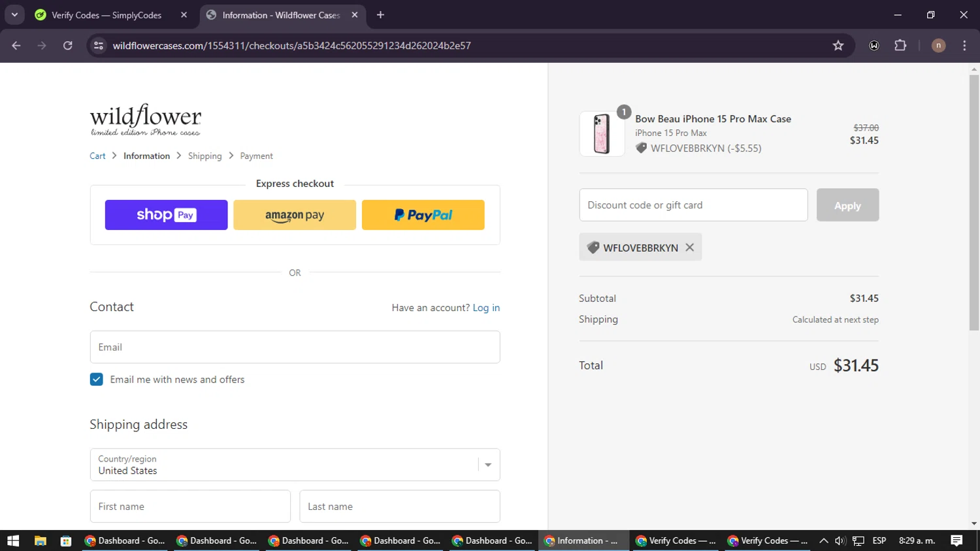Open the Chrome profile avatar

coord(938,46)
